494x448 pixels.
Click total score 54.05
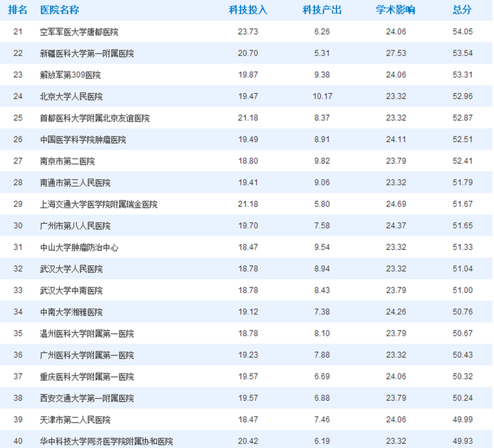463,31
